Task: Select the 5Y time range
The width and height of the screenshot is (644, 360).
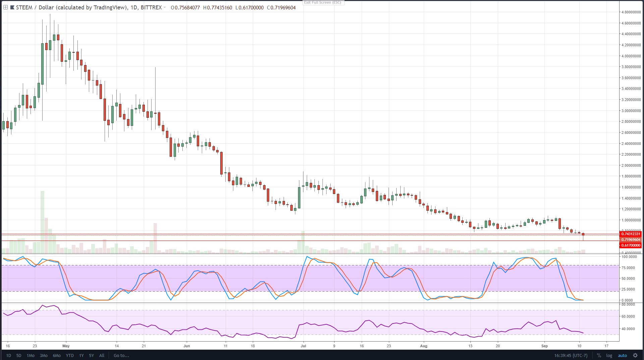Action: click(x=92, y=355)
